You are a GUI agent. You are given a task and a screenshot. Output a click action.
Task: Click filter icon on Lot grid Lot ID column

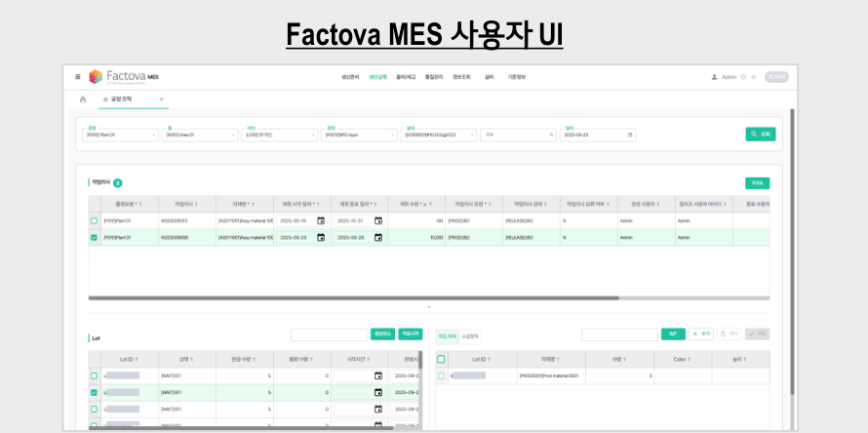pyautogui.click(x=137, y=359)
